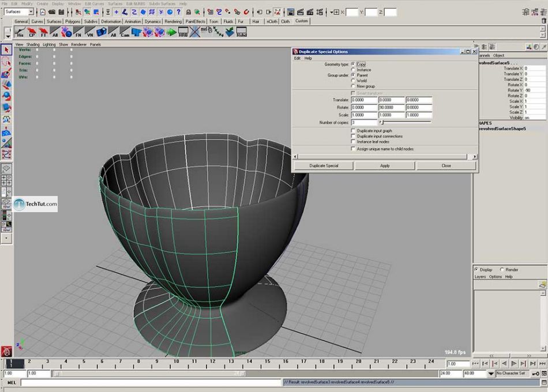Viewport: 548px width, 392px height.
Task: Group under New group option
Action: [x=353, y=86]
